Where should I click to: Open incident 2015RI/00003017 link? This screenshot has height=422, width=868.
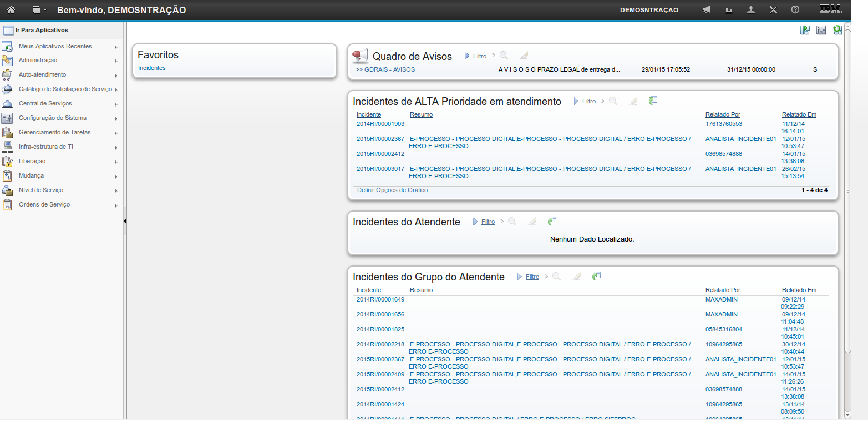coord(380,169)
